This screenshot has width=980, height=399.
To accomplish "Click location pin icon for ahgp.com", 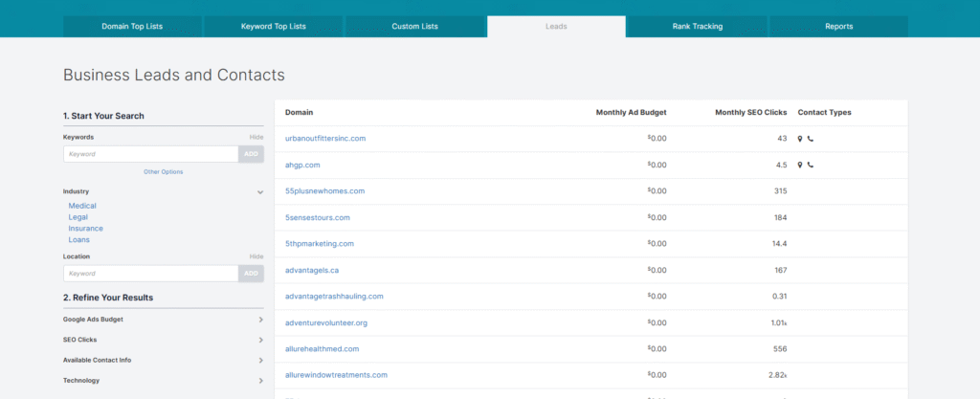I will click(800, 165).
